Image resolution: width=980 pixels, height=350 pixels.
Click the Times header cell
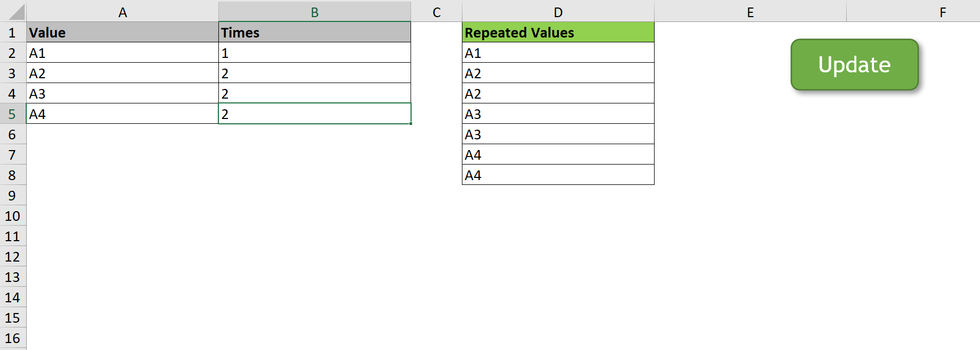click(315, 32)
